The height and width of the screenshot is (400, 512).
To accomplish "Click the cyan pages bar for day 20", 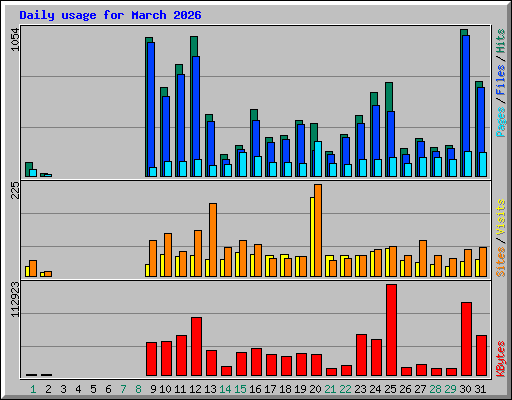I will (x=318, y=159).
